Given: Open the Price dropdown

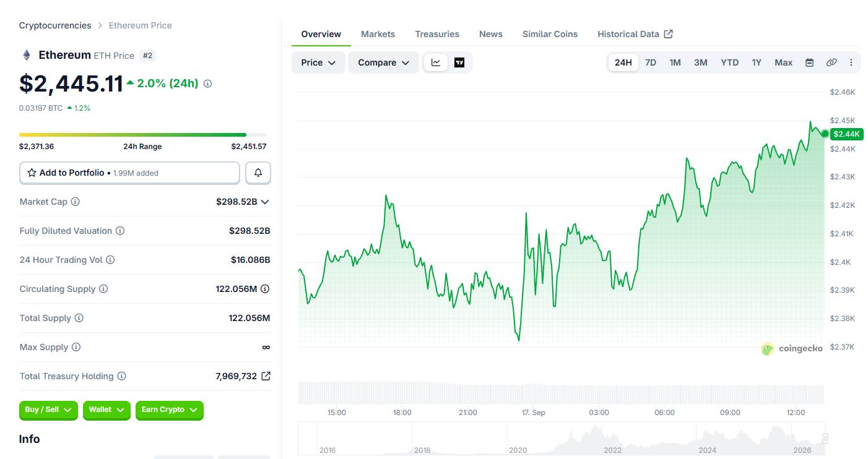Looking at the screenshot, I should [318, 62].
